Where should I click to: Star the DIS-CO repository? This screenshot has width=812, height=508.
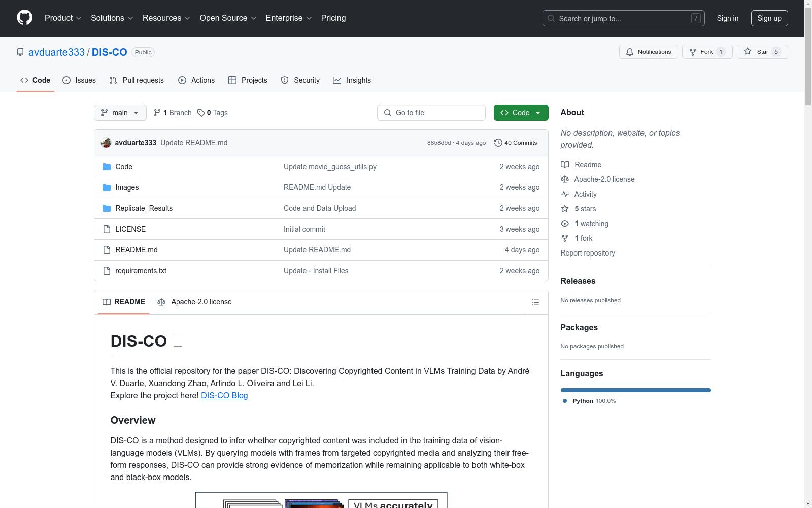point(762,52)
